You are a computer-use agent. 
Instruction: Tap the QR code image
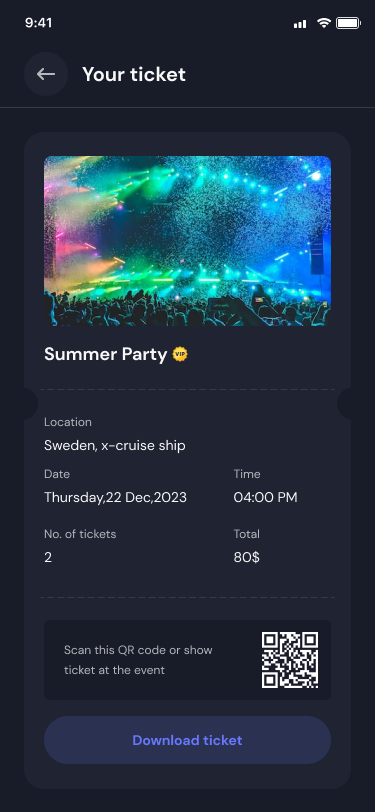(x=290, y=660)
